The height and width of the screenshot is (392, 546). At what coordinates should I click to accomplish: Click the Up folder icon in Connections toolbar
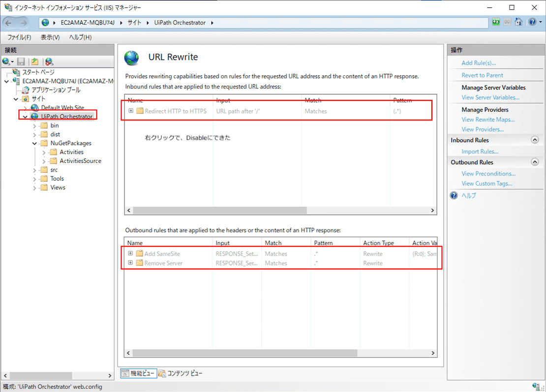(34, 61)
